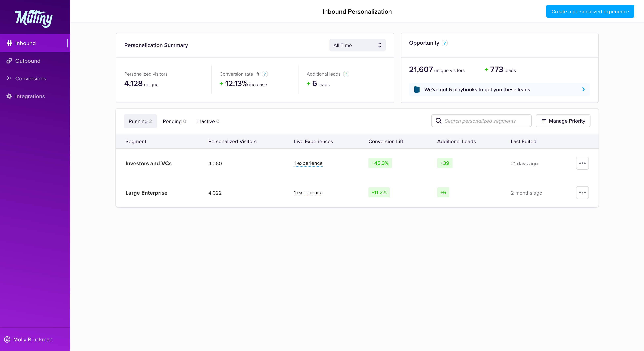Screen dimensions: 644x351
Task: Focus the Search personalized segments field
Action: tap(485, 121)
